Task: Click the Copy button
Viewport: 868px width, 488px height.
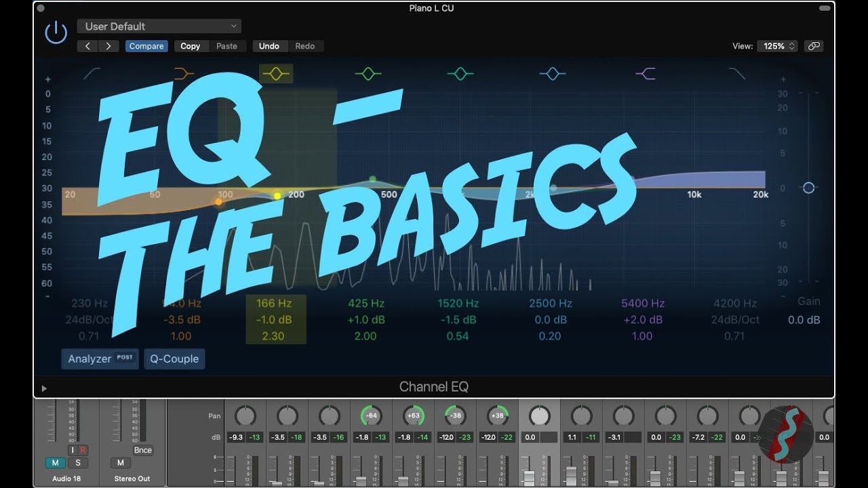Action: click(191, 46)
